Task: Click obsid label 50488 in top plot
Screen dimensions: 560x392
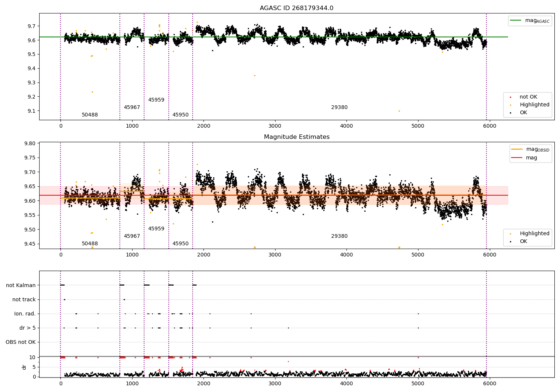Action: (90, 115)
